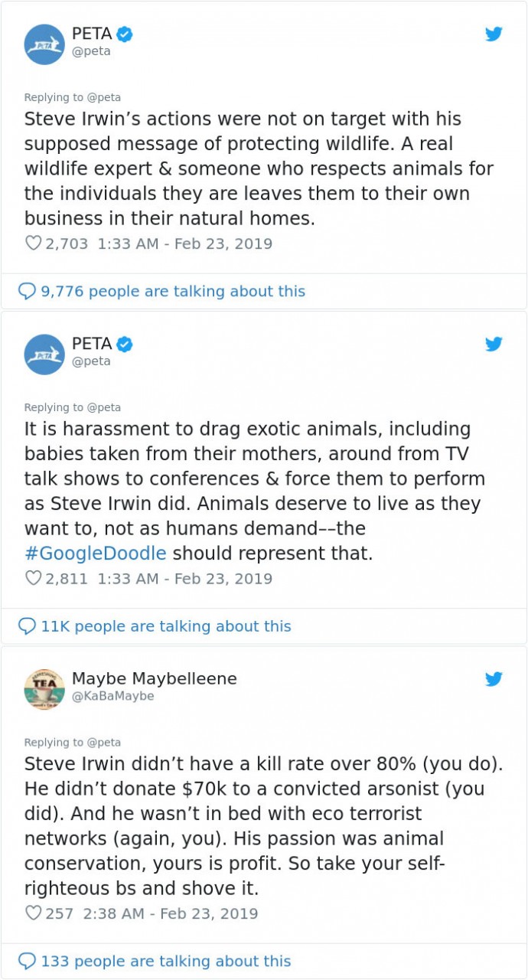The height and width of the screenshot is (980, 528).
Task: Click the @peta handle in the first tweet
Action: click(91, 51)
